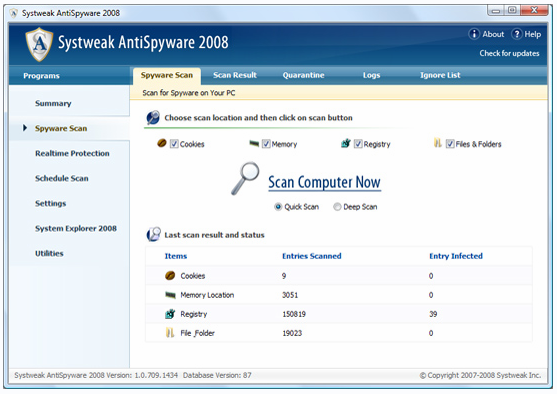Click the folder icon in File_Folder row

(x=170, y=333)
